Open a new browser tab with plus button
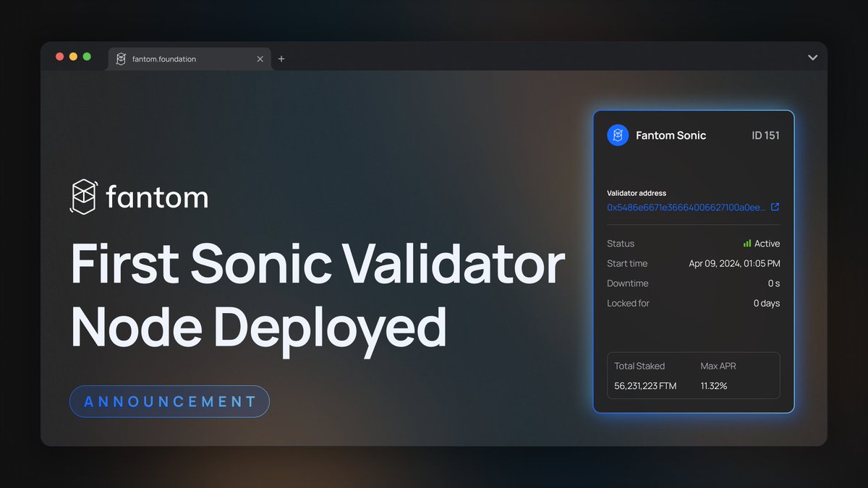868x488 pixels. (x=281, y=59)
